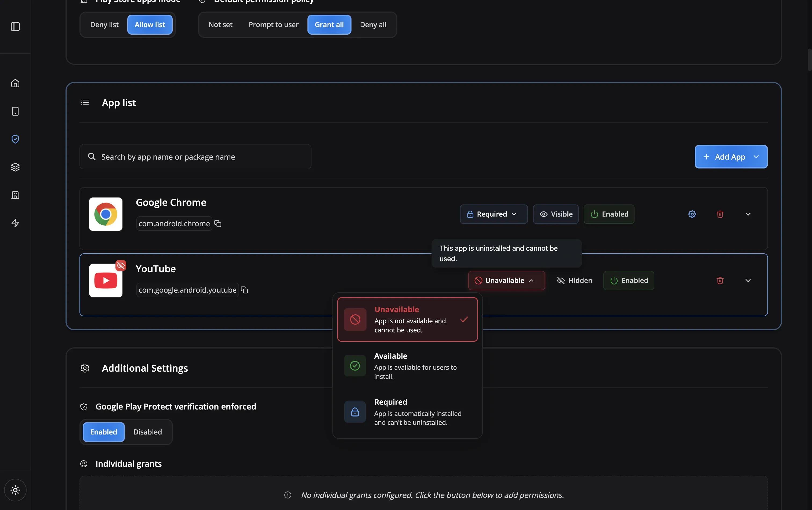Toggle Chrome Enabled state
Image resolution: width=812 pixels, height=510 pixels.
(x=609, y=214)
